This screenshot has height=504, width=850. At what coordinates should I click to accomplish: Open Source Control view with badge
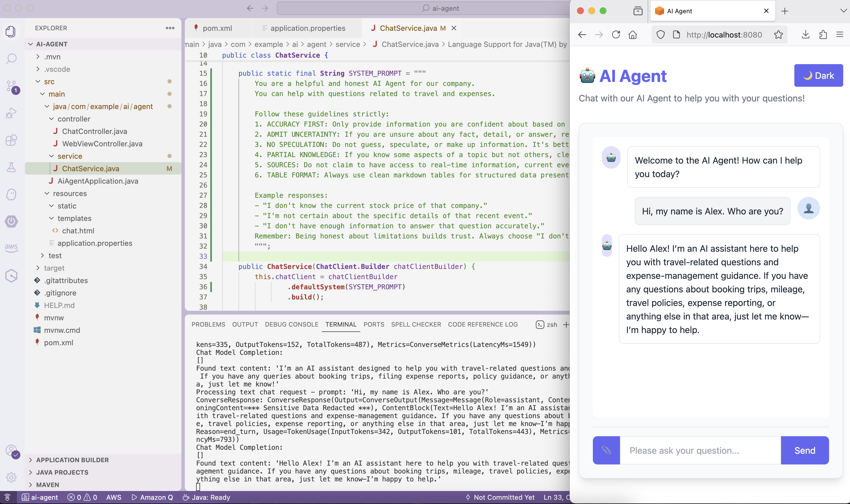pos(11,86)
